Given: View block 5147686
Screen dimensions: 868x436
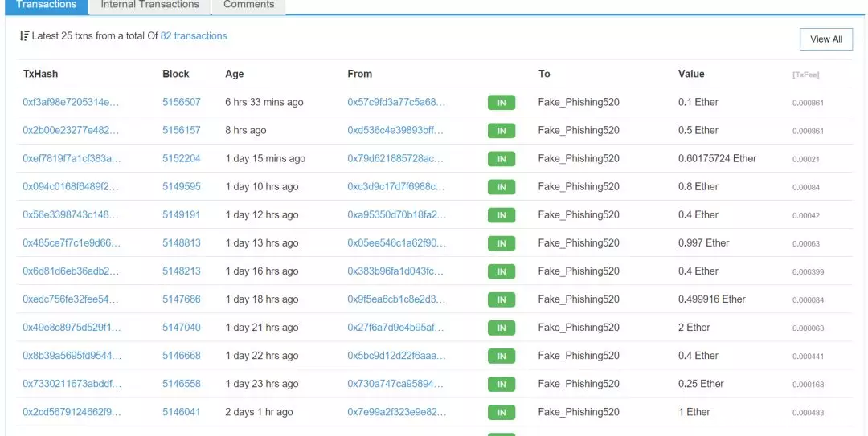Looking at the screenshot, I should 182,299.
